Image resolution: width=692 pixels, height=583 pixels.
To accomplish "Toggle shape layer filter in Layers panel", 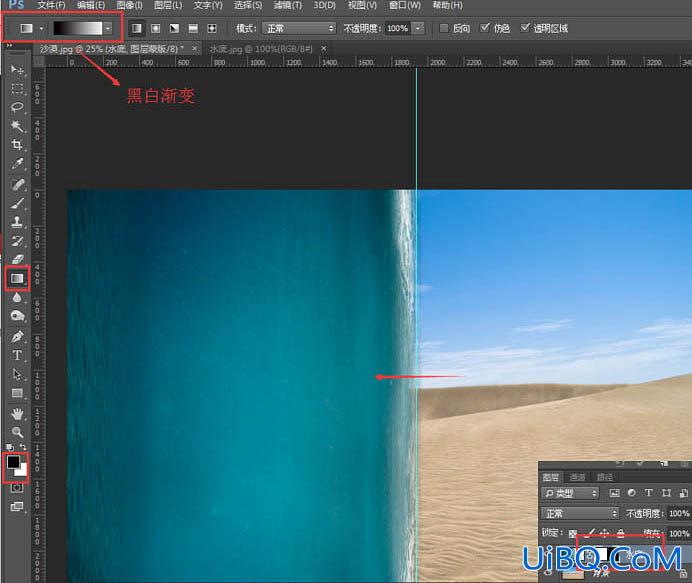I will [x=666, y=493].
